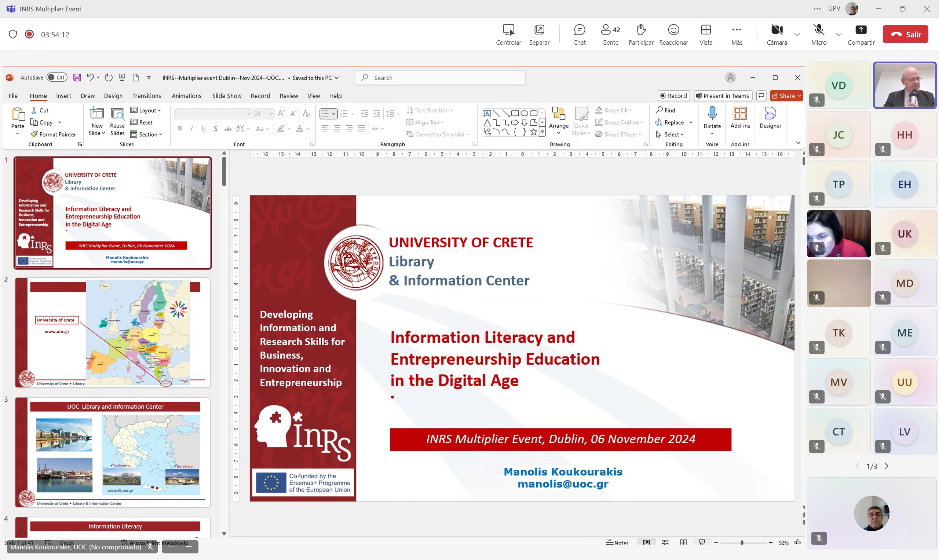Switch to the Transitions tab
This screenshot has height=560, width=939.
146,96
